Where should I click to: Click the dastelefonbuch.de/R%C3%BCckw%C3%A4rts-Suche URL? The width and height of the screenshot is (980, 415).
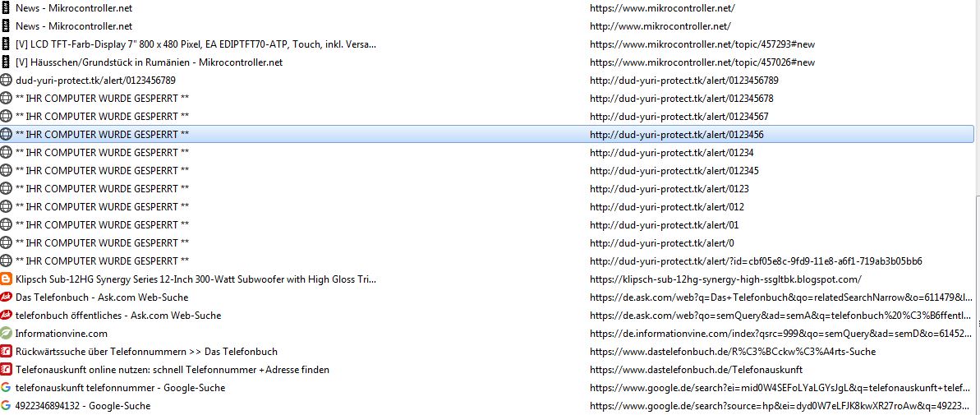(x=733, y=352)
